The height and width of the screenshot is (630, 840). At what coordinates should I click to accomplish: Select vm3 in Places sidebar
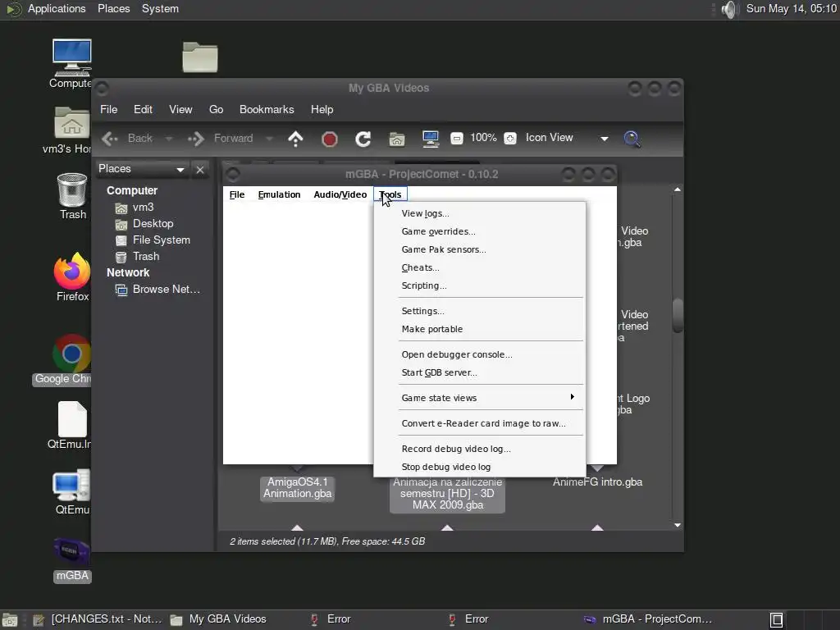pos(143,208)
